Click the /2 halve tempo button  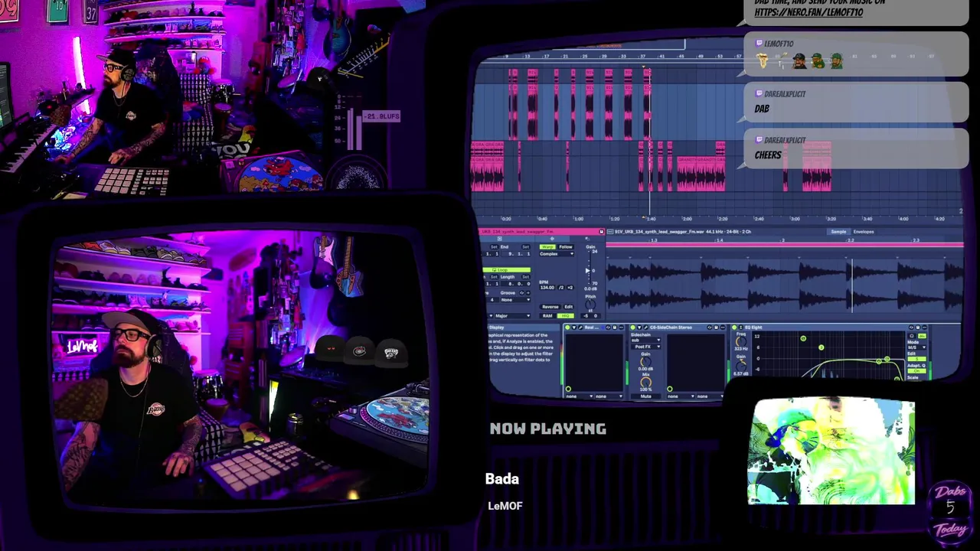click(x=561, y=288)
